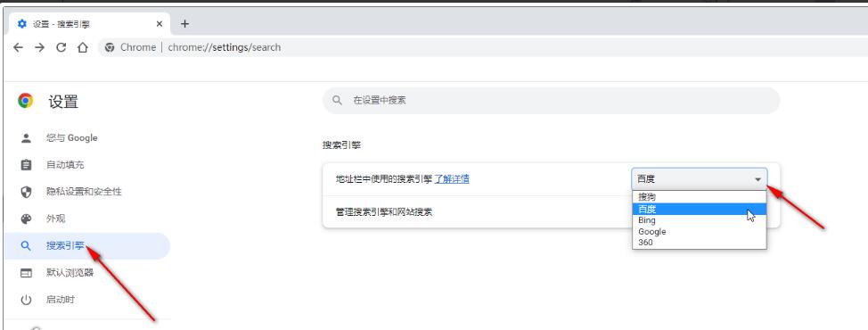Click the Chrome site info icon in address bar
The height and width of the screenshot is (330, 868).
110,47
